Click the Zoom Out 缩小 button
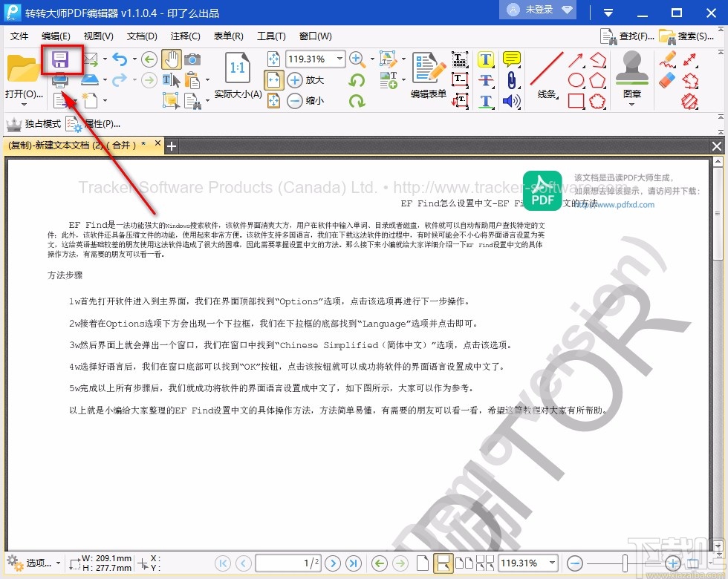The height and width of the screenshot is (579, 728). click(x=305, y=101)
